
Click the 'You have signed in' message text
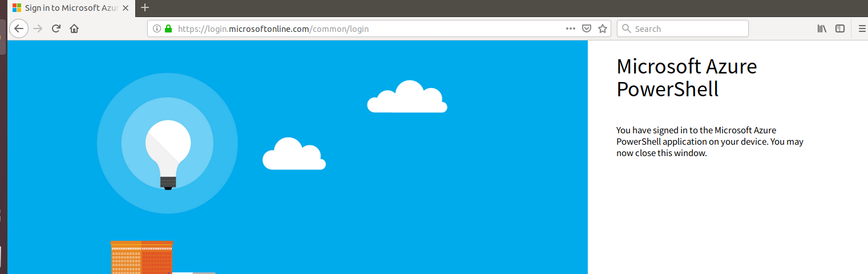[x=710, y=142]
